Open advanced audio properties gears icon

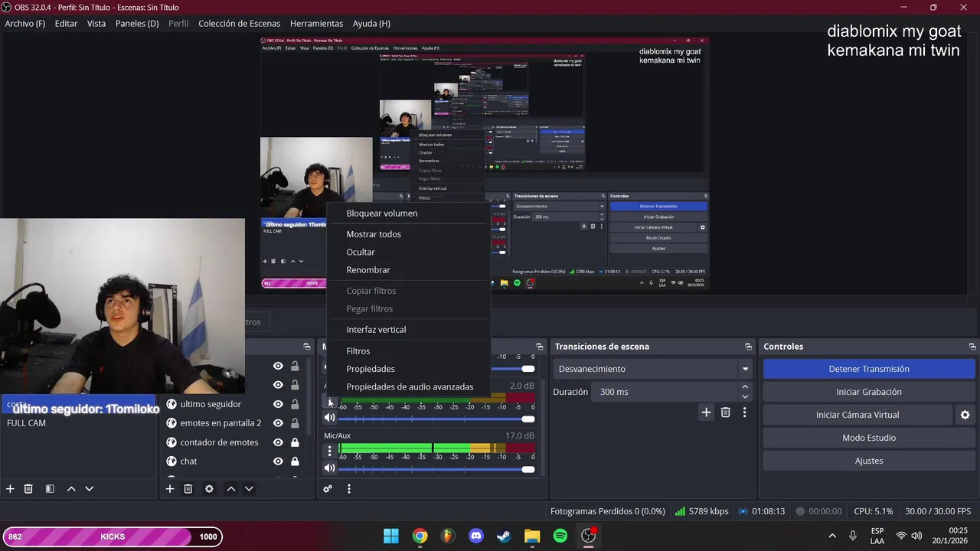pyautogui.click(x=328, y=489)
